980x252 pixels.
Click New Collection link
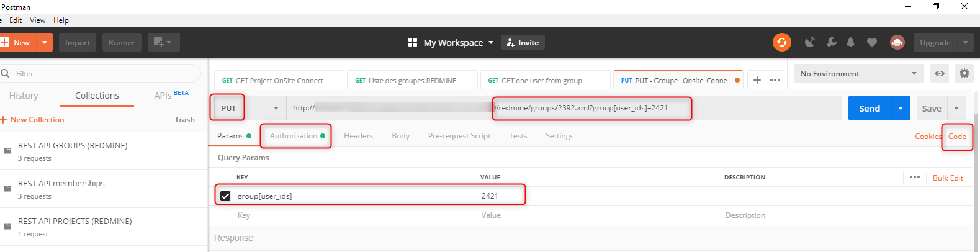tap(32, 120)
